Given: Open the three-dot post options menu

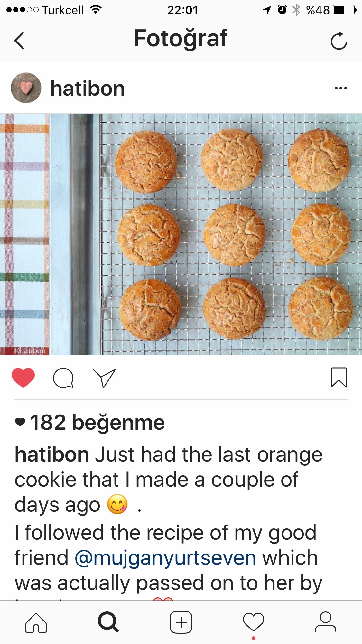Looking at the screenshot, I should 341,88.
